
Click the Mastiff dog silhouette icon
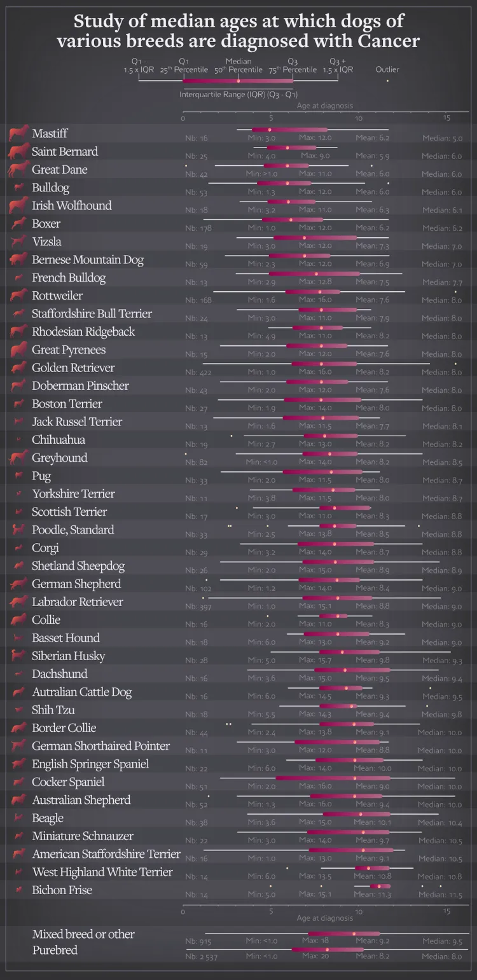click(18, 134)
